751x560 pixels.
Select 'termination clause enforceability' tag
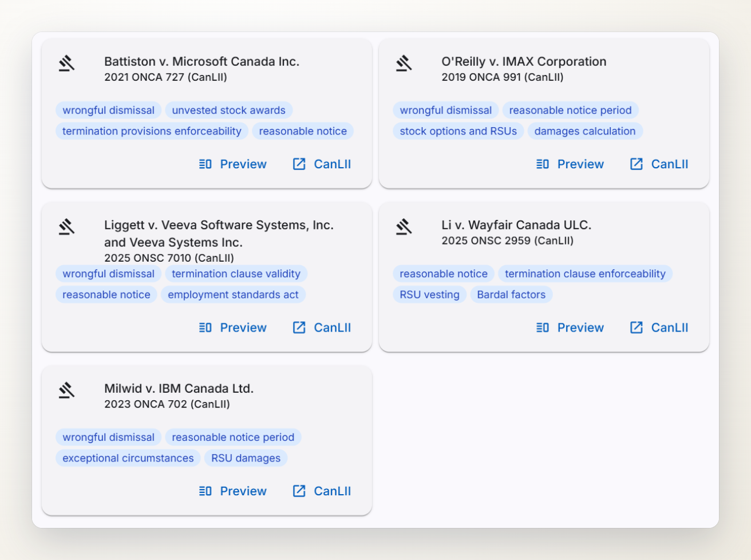[585, 274]
